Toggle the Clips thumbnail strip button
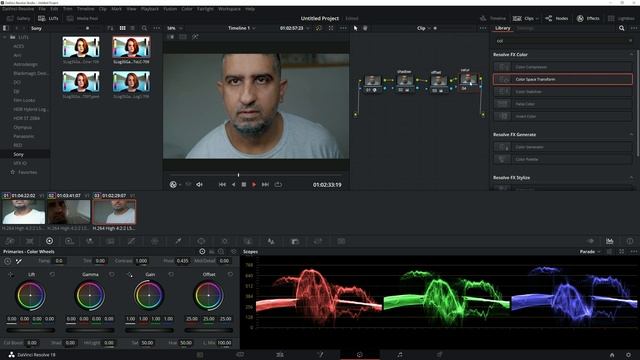This screenshot has width=640, height=360. click(525, 18)
